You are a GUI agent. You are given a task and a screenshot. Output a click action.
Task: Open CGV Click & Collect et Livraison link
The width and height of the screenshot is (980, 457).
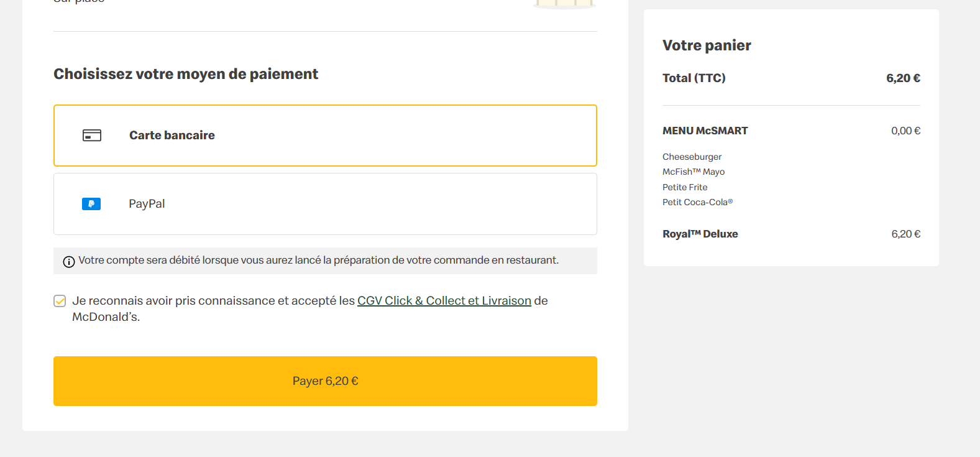click(x=444, y=301)
